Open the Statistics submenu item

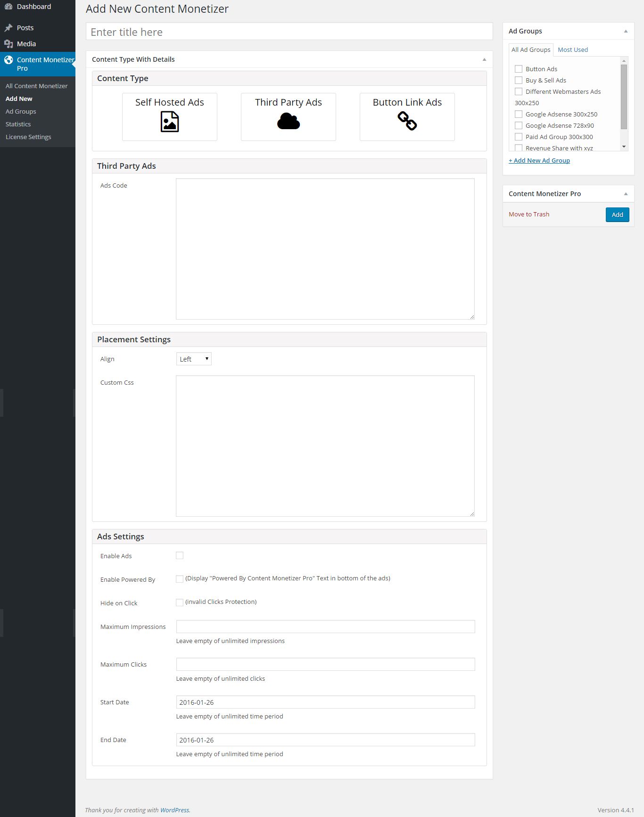coord(18,124)
